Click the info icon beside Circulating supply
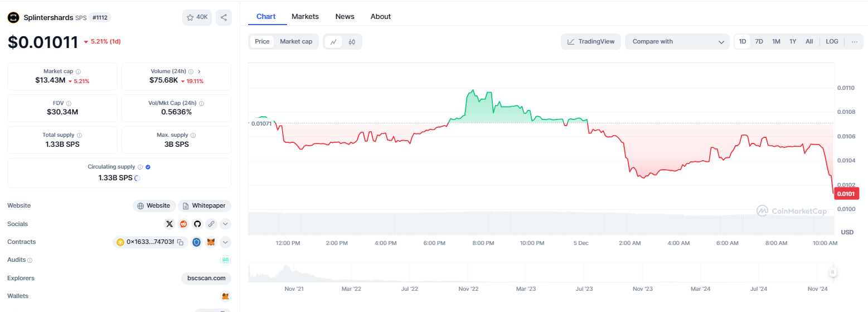Screen dimensions: 868x312 pos(140,167)
